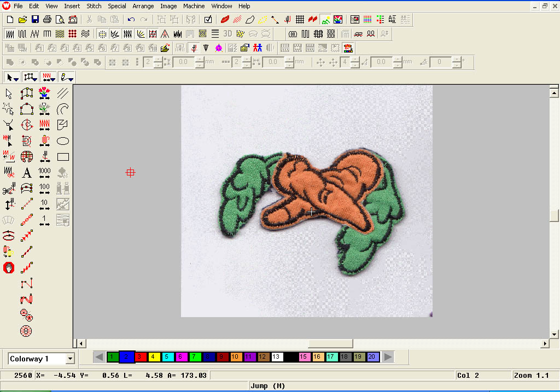Click the arc curve tool icon
This screenshot has height=392, width=560.
click(x=63, y=109)
